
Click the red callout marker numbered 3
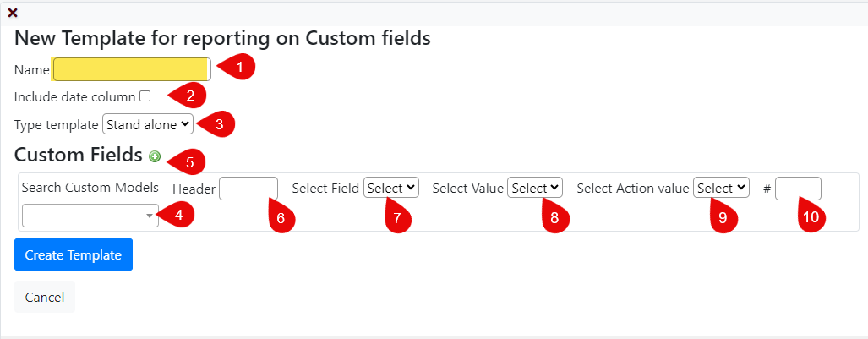pyautogui.click(x=216, y=123)
